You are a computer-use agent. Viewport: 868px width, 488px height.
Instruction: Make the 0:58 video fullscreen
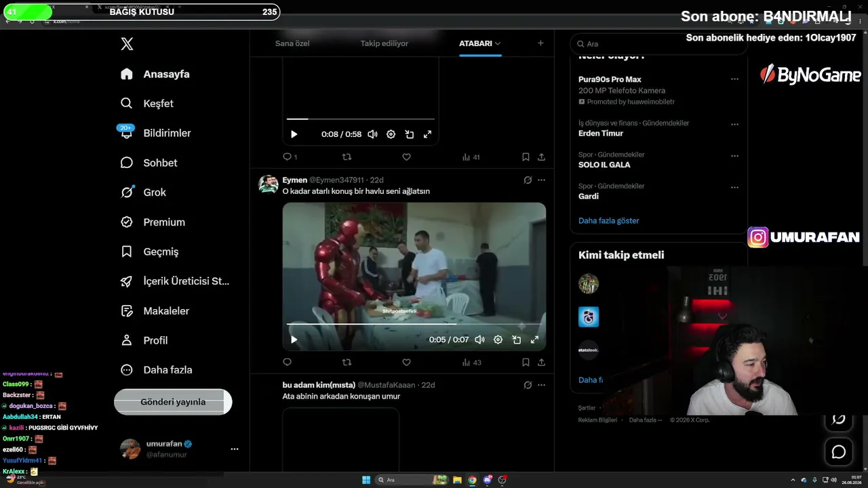click(x=427, y=134)
